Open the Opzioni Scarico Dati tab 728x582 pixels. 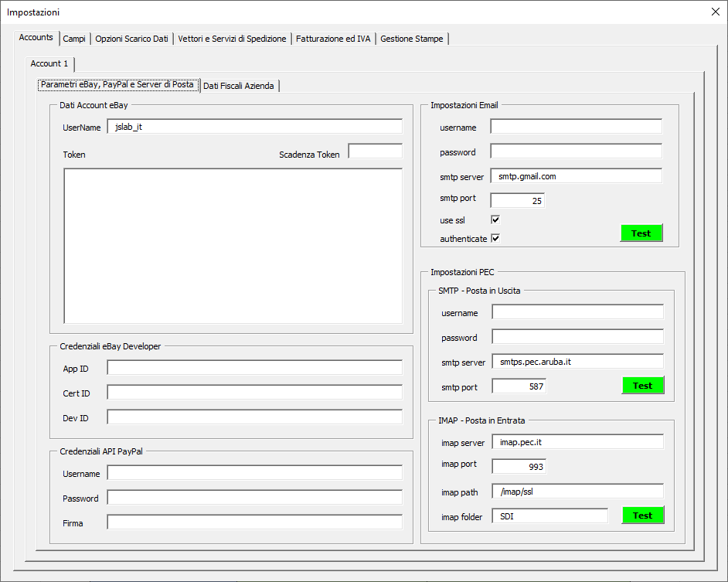click(x=132, y=39)
